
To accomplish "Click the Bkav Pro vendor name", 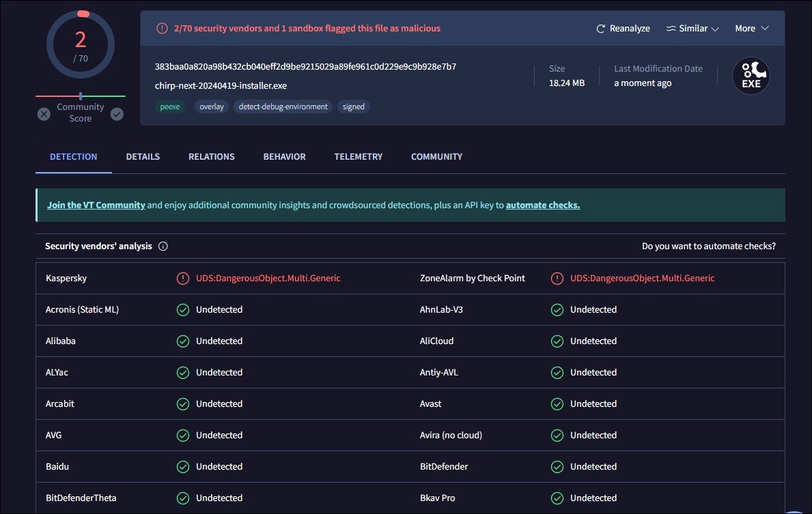I will click(x=438, y=498).
